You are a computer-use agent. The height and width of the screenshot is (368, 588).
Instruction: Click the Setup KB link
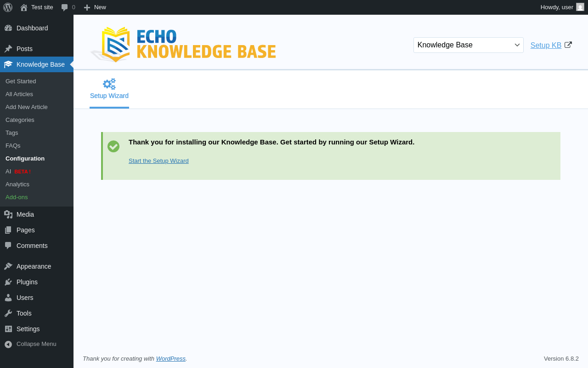pyautogui.click(x=546, y=45)
